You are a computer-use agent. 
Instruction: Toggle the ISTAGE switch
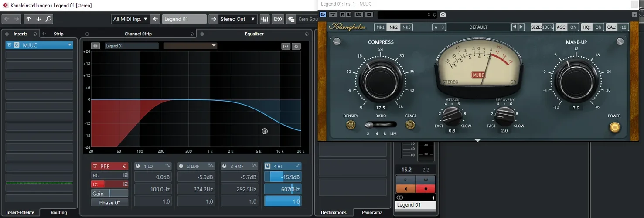[x=410, y=125]
